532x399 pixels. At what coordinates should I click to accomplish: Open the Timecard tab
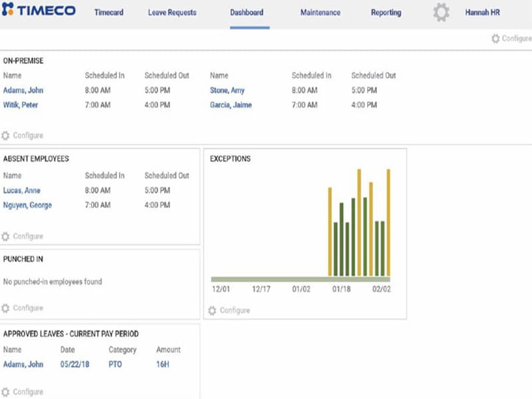[108, 13]
